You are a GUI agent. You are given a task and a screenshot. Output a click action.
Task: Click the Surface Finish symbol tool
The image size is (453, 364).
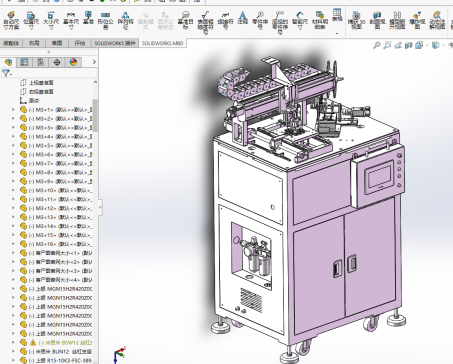click(x=206, y=22)
